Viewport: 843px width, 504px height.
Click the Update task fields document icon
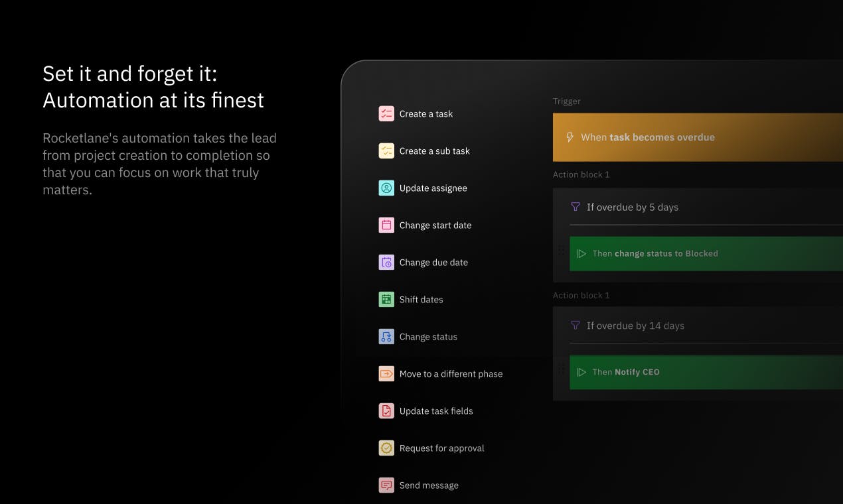(x=386, y=410)
